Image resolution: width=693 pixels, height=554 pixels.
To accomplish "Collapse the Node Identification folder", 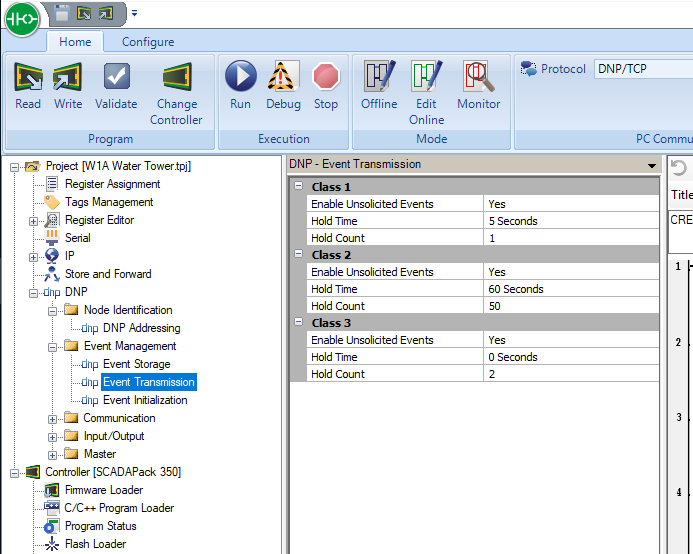I will click(x=52, y=311).
